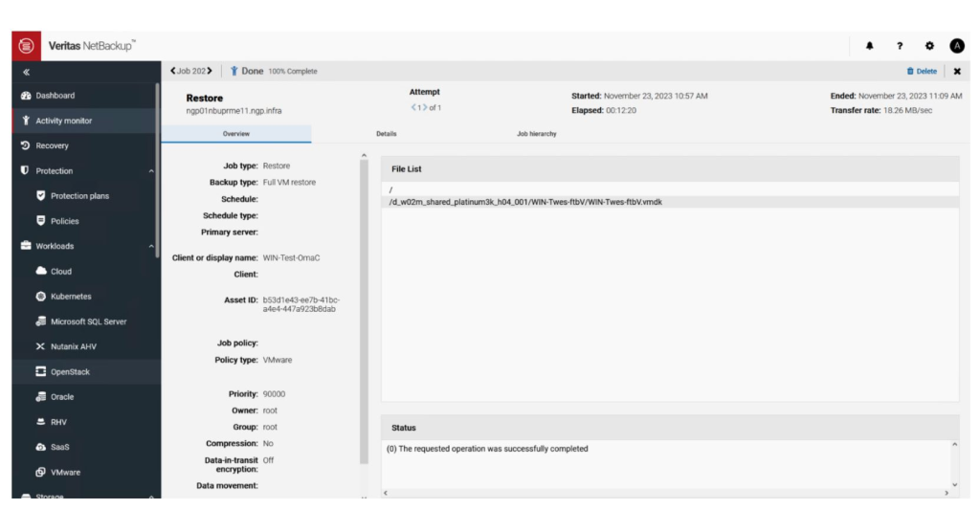980x532 pixels.
Task: Click the successfully completed status message
Action: [x=487, y=449]
